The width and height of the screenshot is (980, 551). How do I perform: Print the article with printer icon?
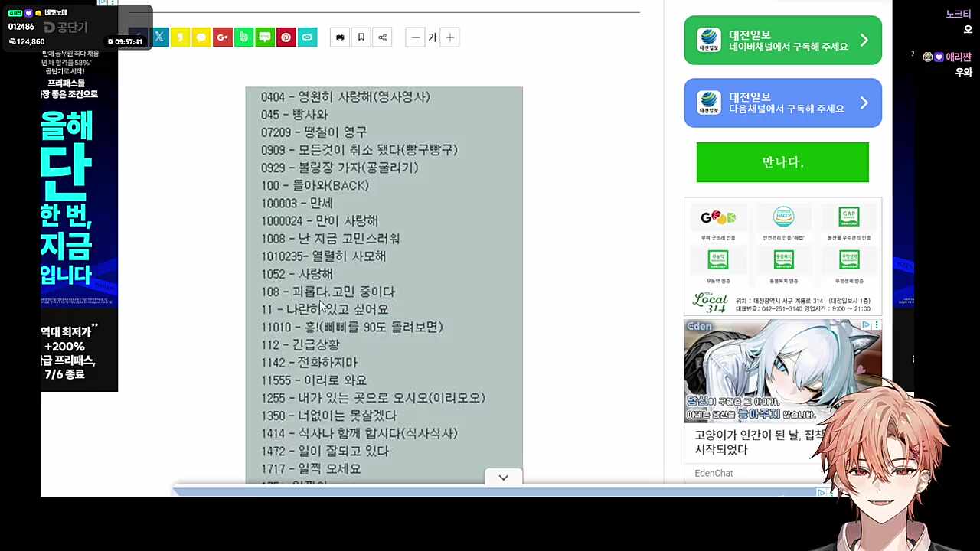pyautogui.click(x=340, y=37)
